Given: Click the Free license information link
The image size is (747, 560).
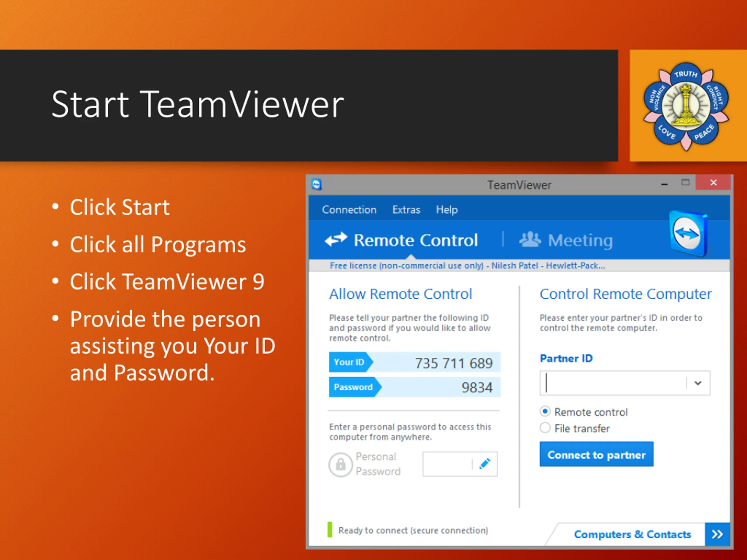Looking at the screenshot, I should [x=467, y=266].
